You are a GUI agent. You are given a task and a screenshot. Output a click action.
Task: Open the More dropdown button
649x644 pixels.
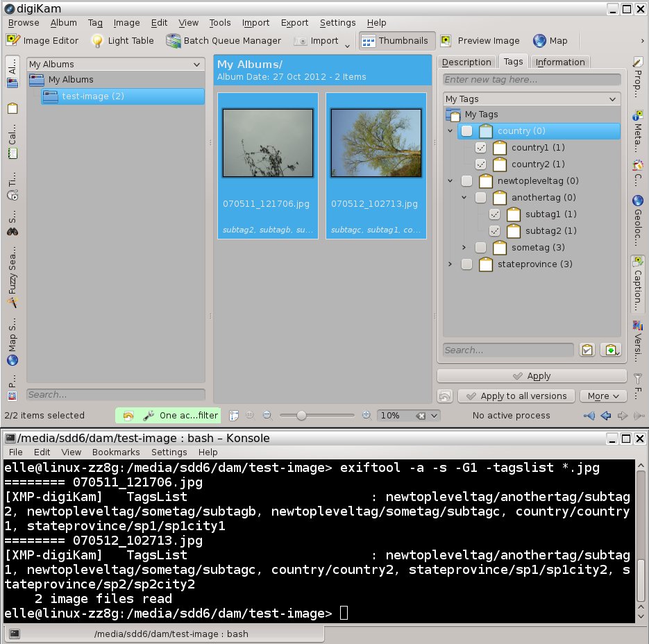click(x=603, y=396)
